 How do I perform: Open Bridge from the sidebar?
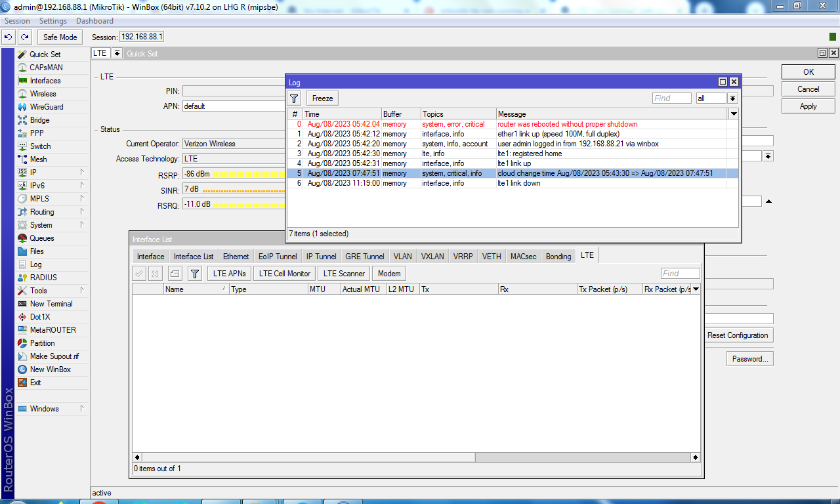pos(39,120)
